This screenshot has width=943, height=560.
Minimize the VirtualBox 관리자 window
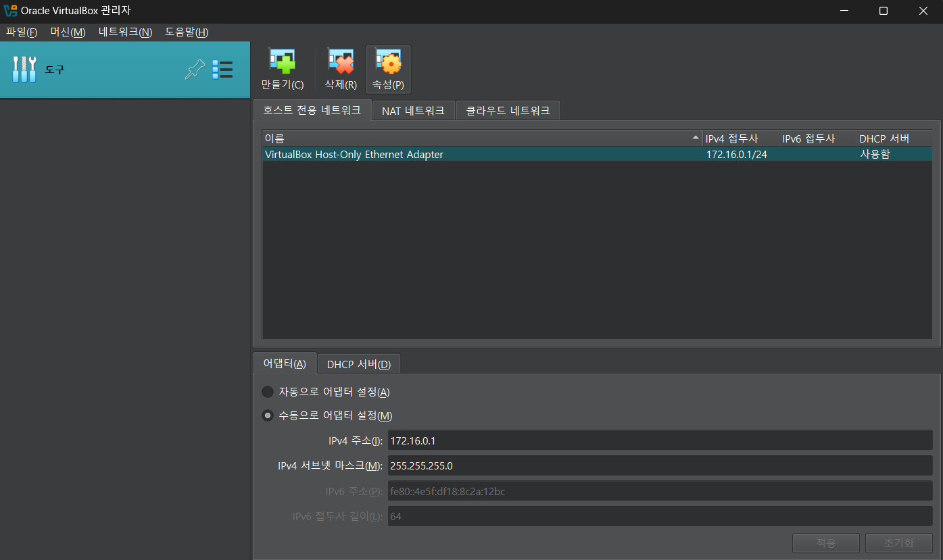pyautogui.click(x=844, y=11)
